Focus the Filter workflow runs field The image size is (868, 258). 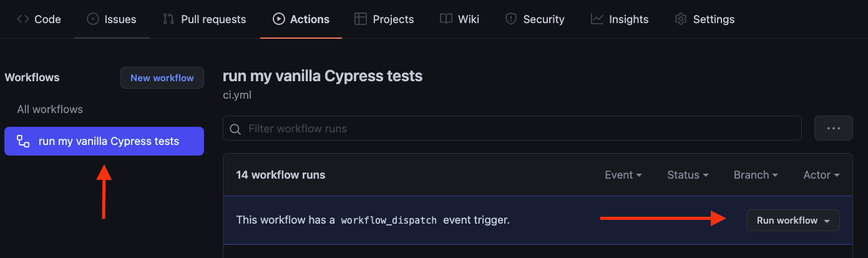512,128
